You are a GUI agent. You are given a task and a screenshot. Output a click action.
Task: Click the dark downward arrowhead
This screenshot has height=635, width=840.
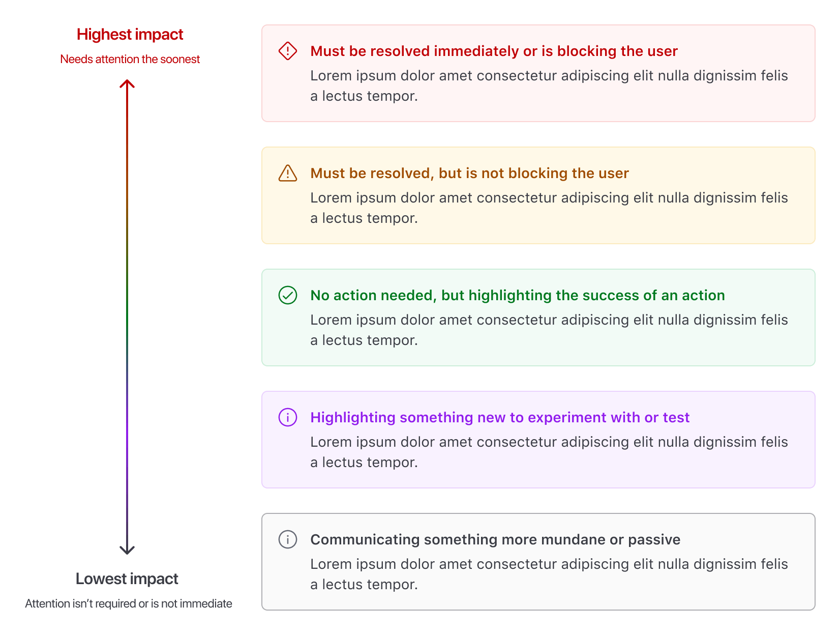[x=127, y=550]
